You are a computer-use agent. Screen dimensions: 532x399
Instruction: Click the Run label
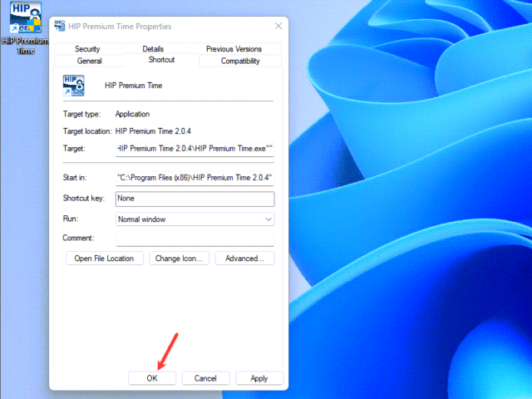(71, 219)
